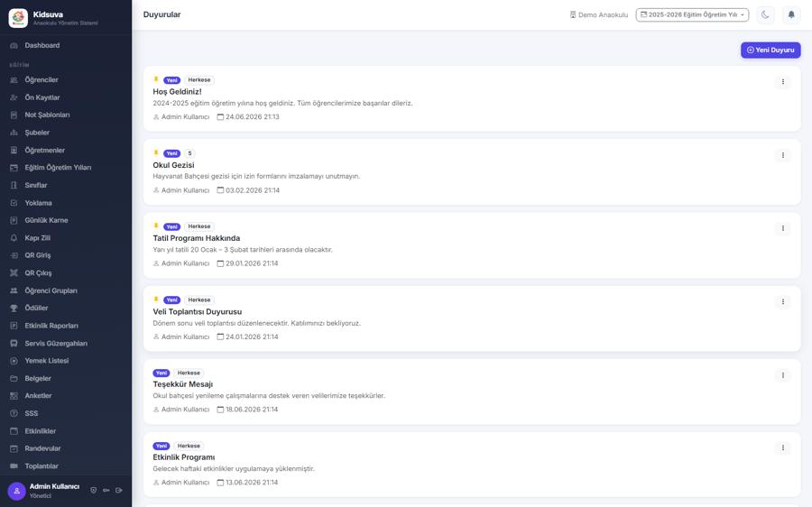Screen dimensions: 812x507
Task: Click the Kidsuva logo icon
Action: click(18, 18)
